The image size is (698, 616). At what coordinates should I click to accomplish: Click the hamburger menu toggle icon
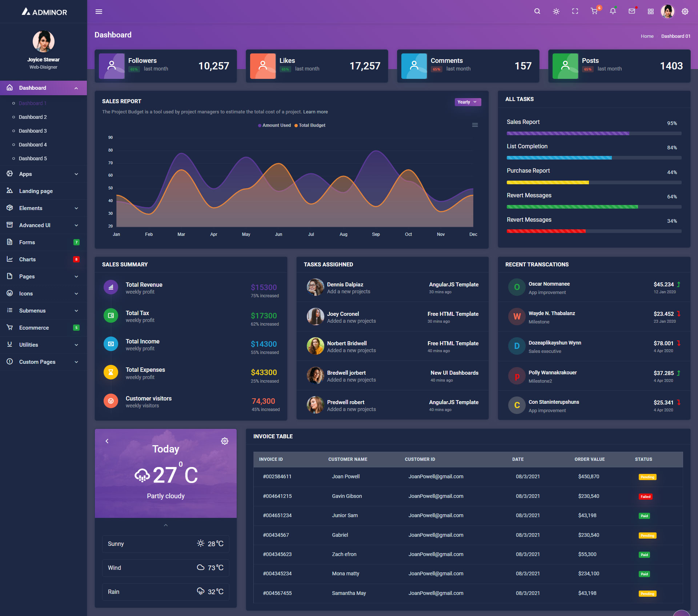pyautogui.click(x=99, y=12)
